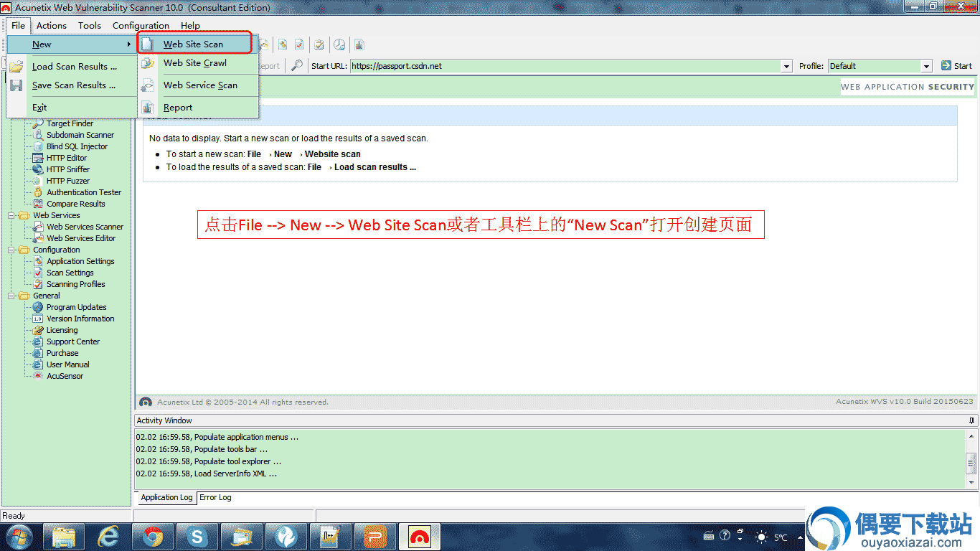Collapse the General tree node
The height and width of the screenshot is (551, 980).
11,296
